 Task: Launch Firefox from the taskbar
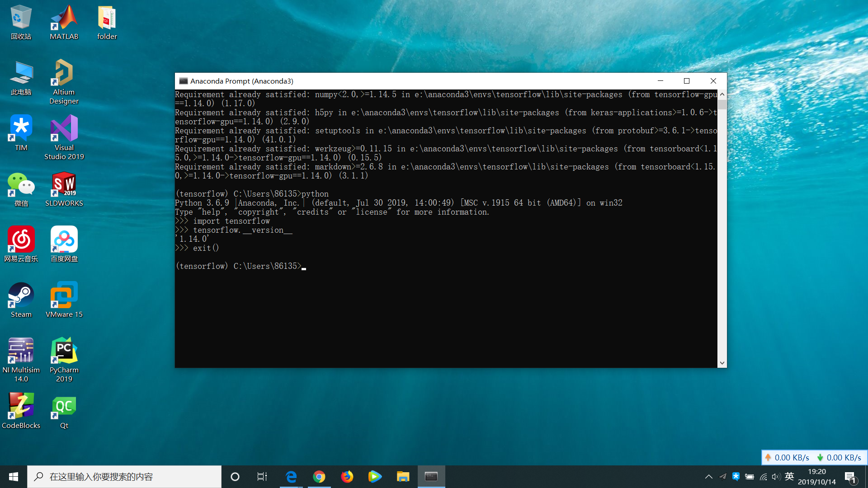(x=347, y=477)
